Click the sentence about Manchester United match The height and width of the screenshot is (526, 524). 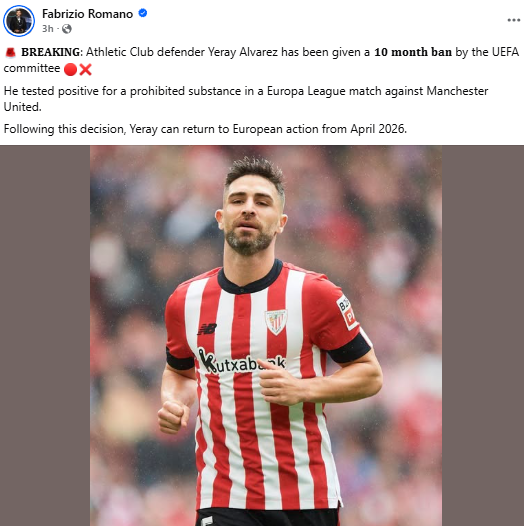(x=246, y=99)
